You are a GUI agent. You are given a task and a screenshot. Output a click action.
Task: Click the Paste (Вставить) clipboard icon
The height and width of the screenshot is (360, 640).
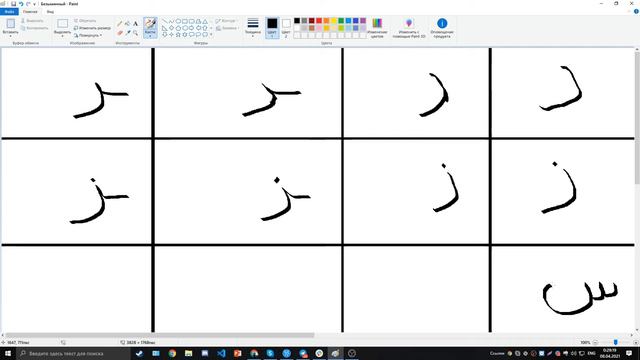pos(11,23)
